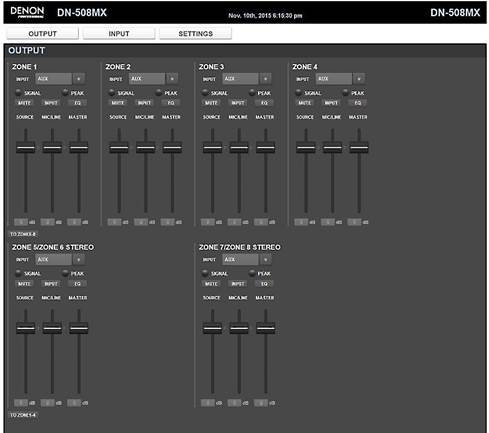Toggle the Zone 1 EQ button

coord(77,103)
